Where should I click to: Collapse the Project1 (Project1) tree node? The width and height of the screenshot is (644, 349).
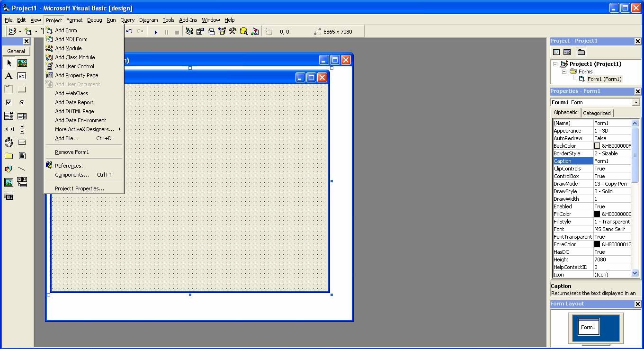point(555,64)
